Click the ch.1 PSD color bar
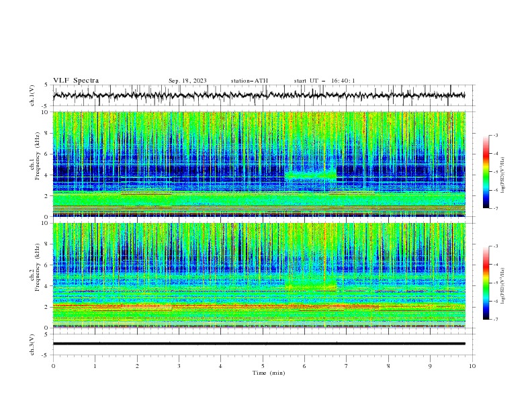Viewport: 532px width, 411px height. 486,172
